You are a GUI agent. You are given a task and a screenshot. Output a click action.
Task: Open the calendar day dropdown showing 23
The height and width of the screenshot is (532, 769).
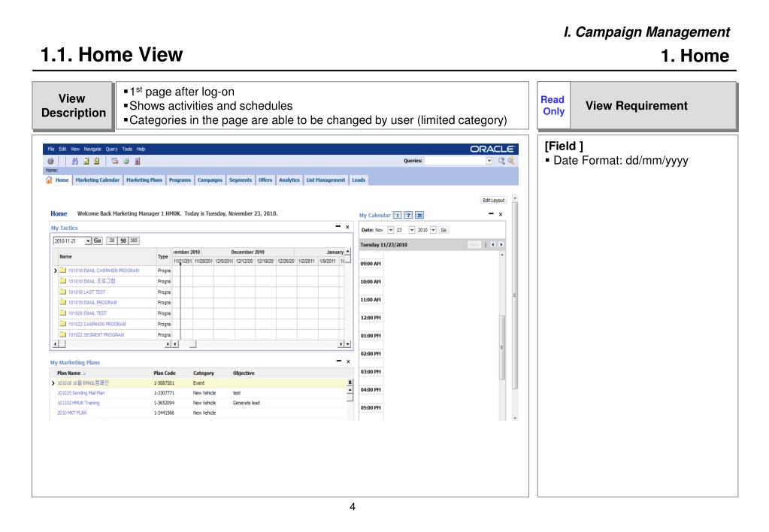pyautogui.click(x=412, y=230)
